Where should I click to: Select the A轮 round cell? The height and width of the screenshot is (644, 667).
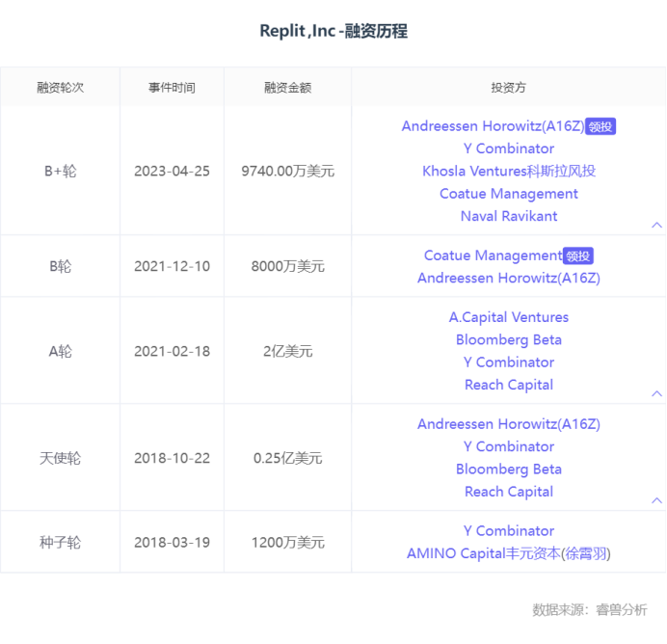tap(60, 351)
